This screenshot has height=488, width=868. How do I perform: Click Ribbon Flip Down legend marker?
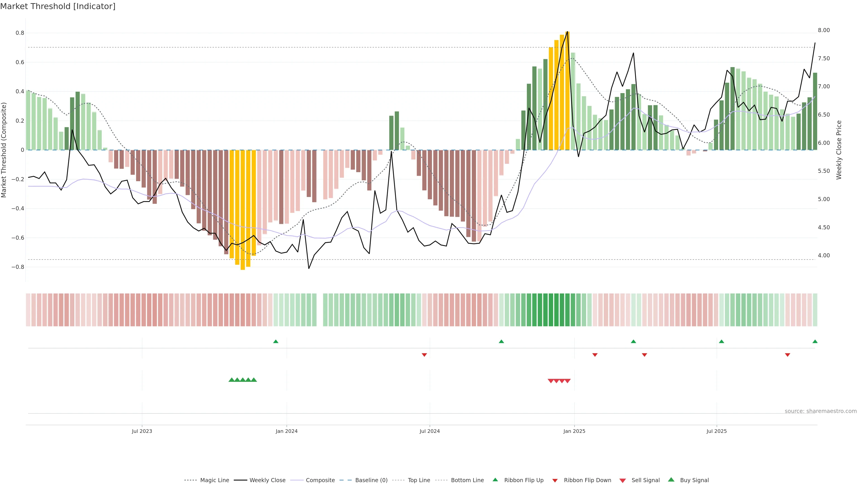(x=555, y=481)
